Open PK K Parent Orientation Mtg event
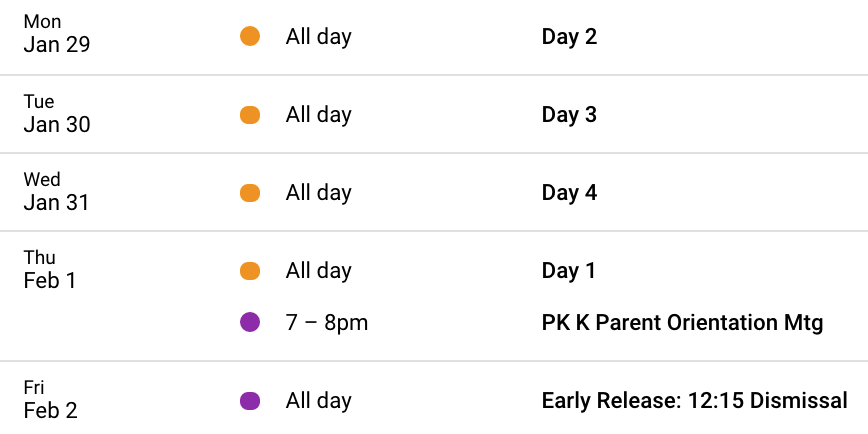This screenshot has height=434, width=868. pos(683,323)
